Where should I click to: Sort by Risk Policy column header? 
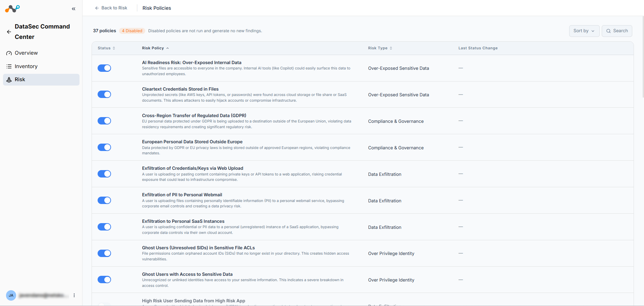tap(155, 48)
